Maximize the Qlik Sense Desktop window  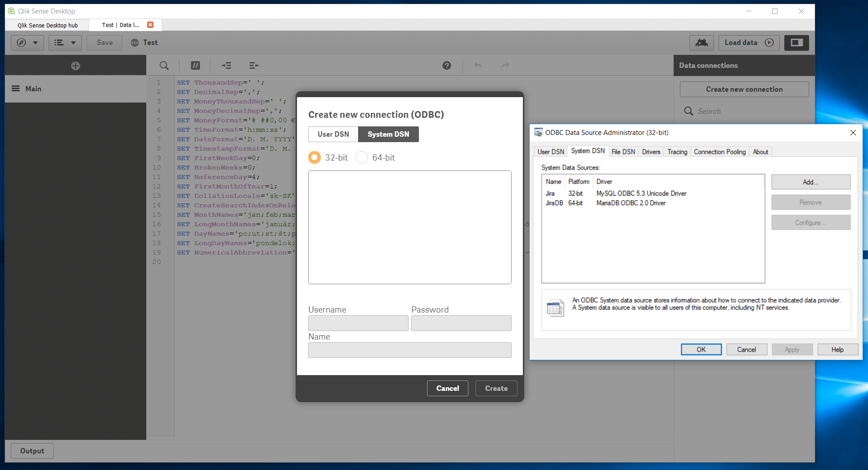point(775,11)
